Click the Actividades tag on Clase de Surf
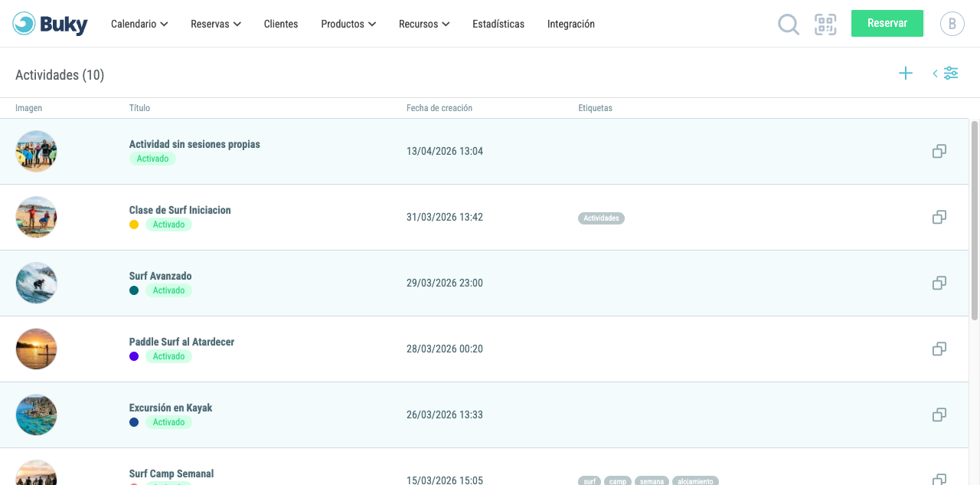Image resolution: width=980 pixels, height=485 pixels. [601, 218]
